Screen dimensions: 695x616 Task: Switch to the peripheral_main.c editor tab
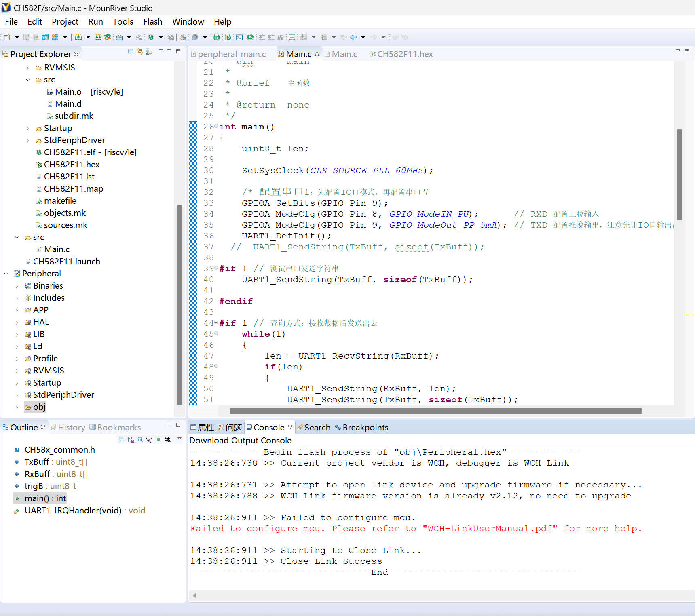tap(228, 54)
